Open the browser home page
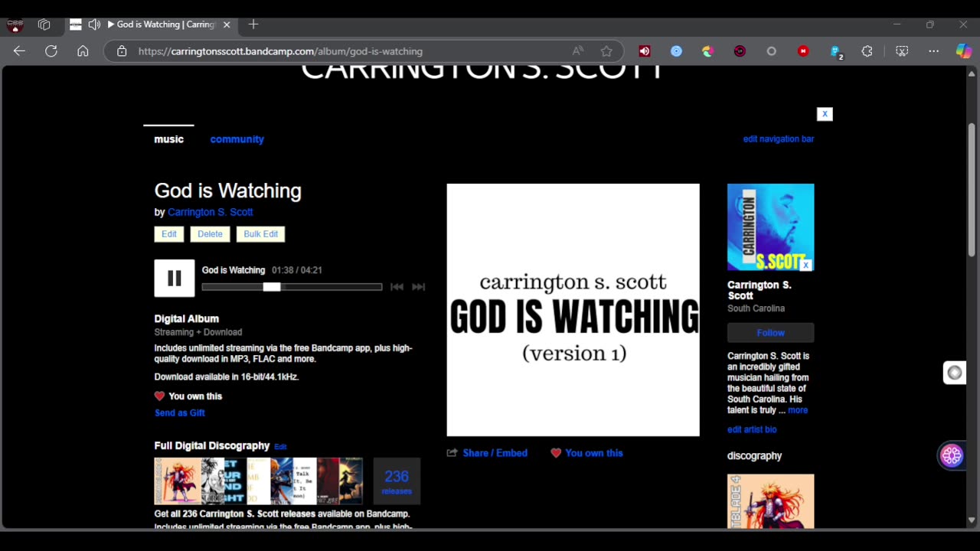The width and height of the screenshot is (980, 551). [83, 51]
